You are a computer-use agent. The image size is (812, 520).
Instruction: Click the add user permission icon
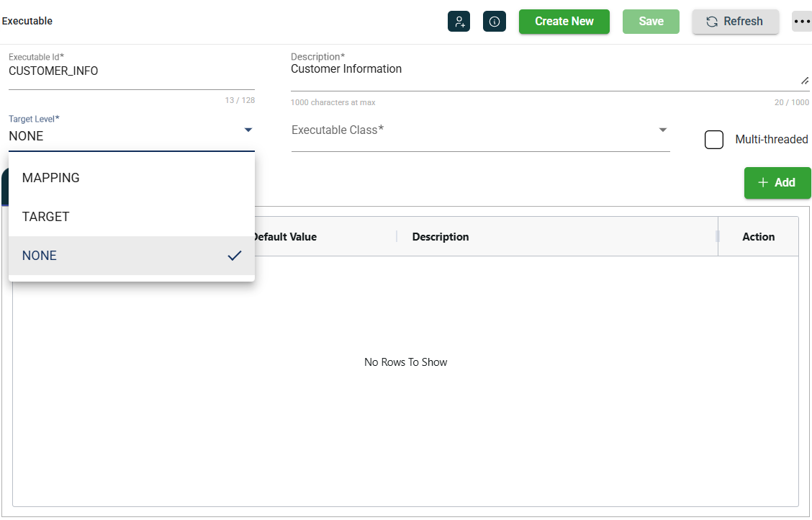pos(459,22)
